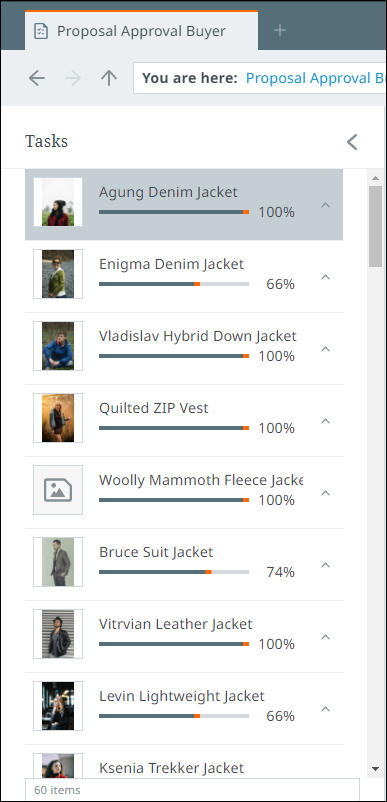The width and height of the screenshot is (387, 802).
Task: Click the scrollbar down arrow
Action: tap(375, 768)
